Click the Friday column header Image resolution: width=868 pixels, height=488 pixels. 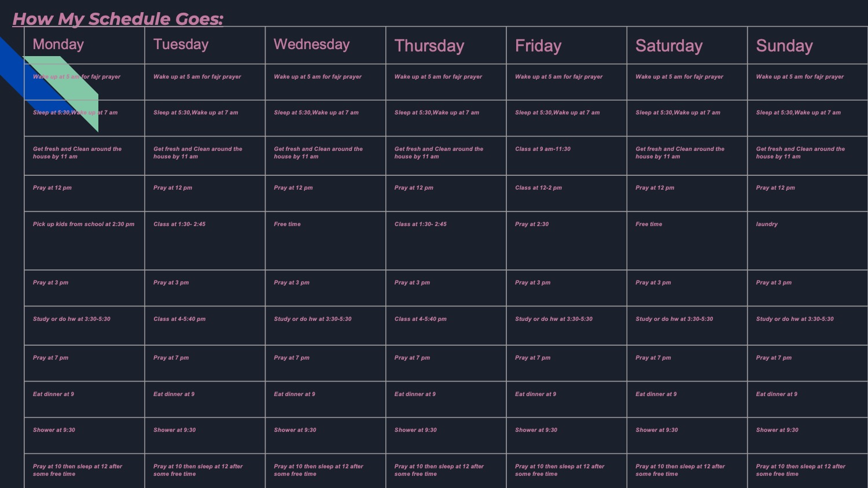538,46
